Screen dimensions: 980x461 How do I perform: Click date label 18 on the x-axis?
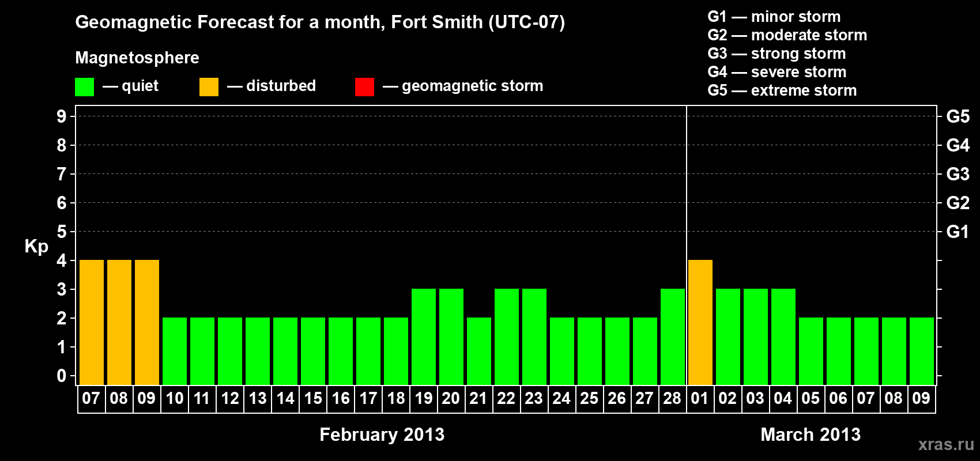pyautogui.click(x=396, y=399)
